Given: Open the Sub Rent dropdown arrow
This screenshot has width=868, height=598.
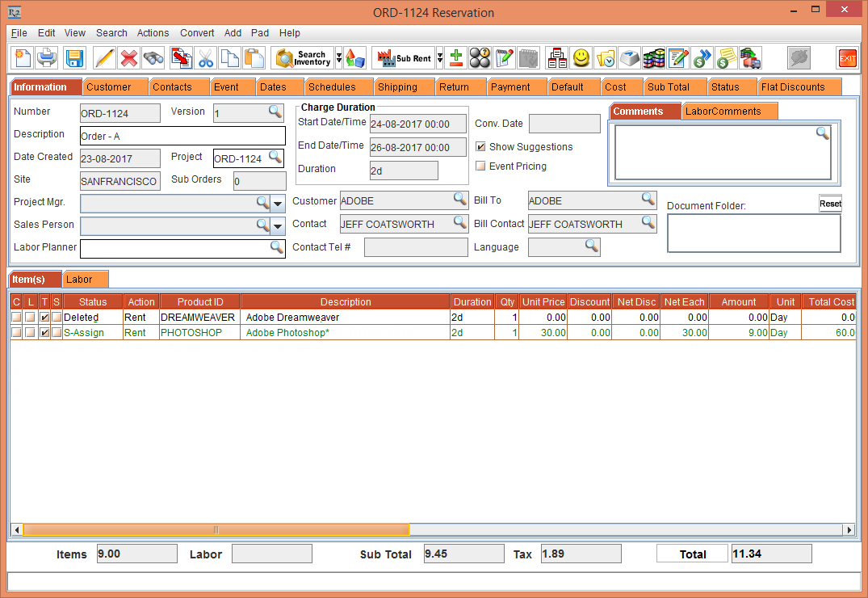Looking at the screenshot, I should click(440, 58).
